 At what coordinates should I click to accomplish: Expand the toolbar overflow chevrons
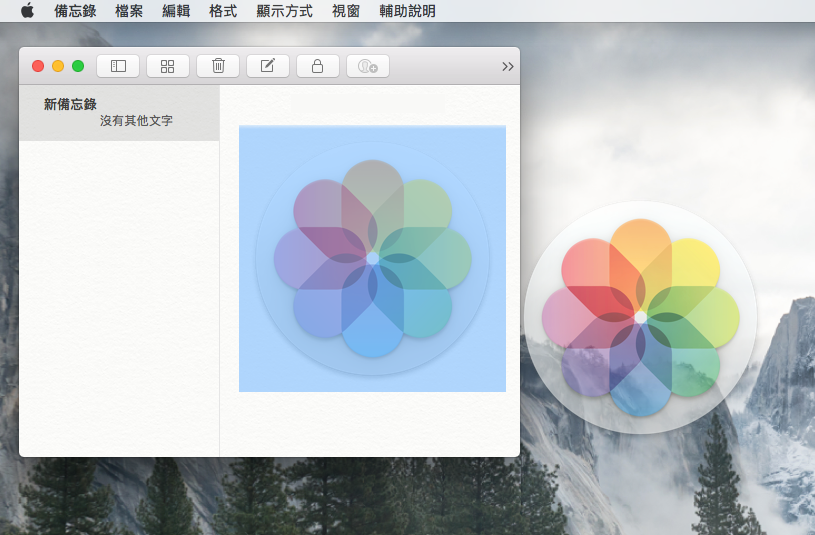(x=508, y=67)
